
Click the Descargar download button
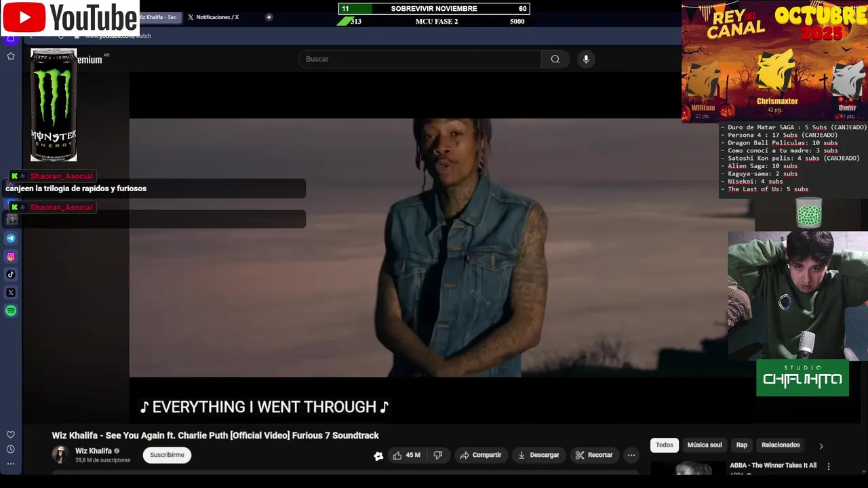coord(538,455)
